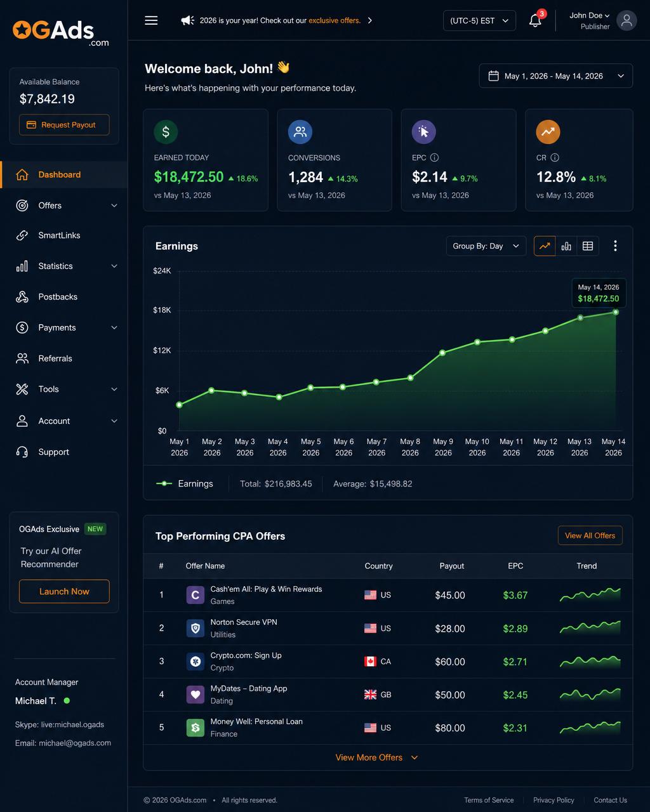Expand the Tools submenu chevron
The width and height of the screenshot is (650, 812).
114,389
